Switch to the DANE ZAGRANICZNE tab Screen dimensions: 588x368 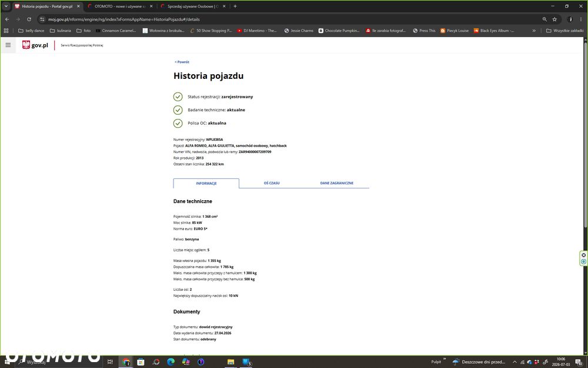pyautogui.click(x=337, y=183)
